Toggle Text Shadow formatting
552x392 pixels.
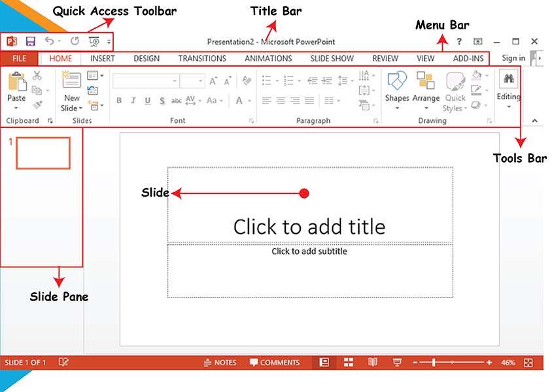pos(162,101)
